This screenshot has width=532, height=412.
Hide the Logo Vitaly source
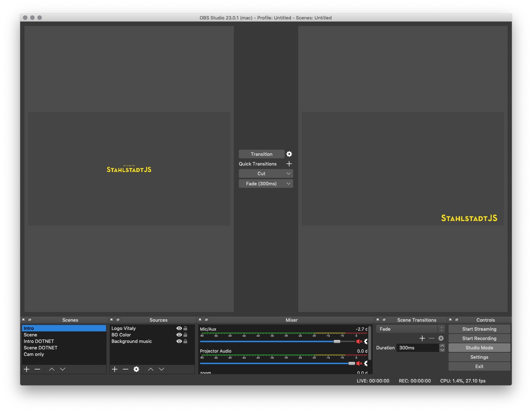click(x=179, y=328)
